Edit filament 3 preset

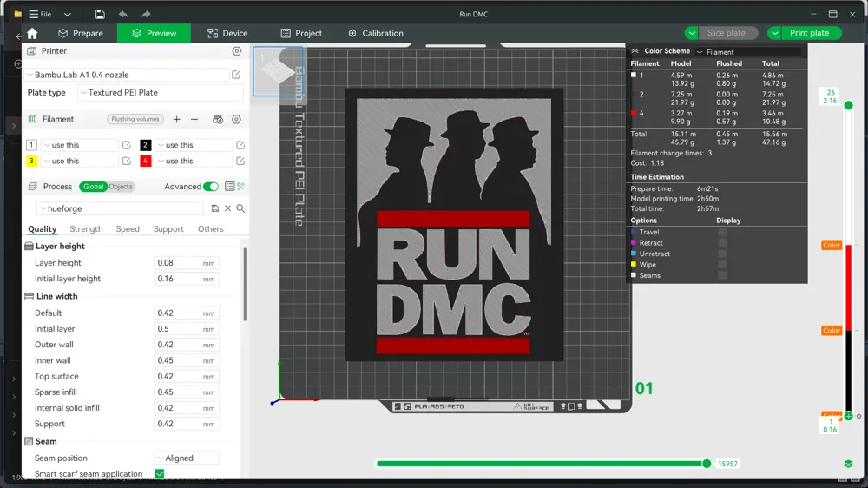(127, 162)
